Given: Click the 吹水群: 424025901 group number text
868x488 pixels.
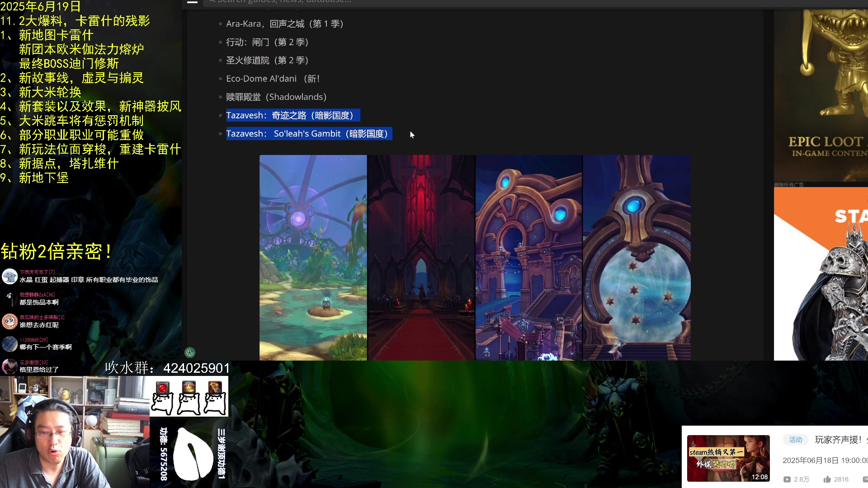Looking at the screenshot, I should 167,368.
